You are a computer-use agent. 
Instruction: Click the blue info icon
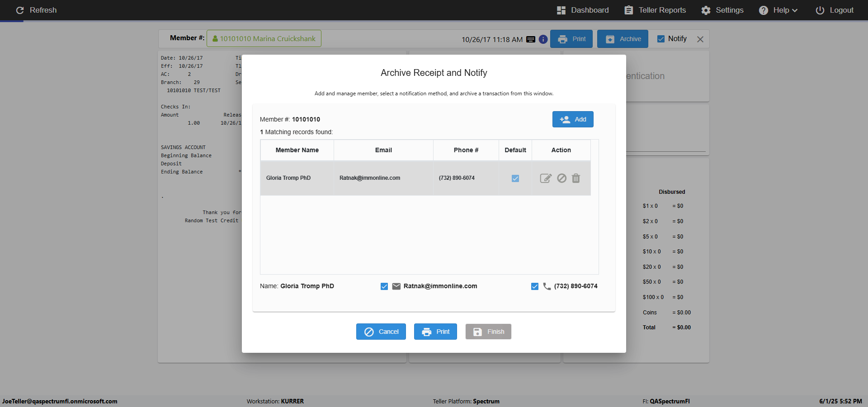[543, 39]
